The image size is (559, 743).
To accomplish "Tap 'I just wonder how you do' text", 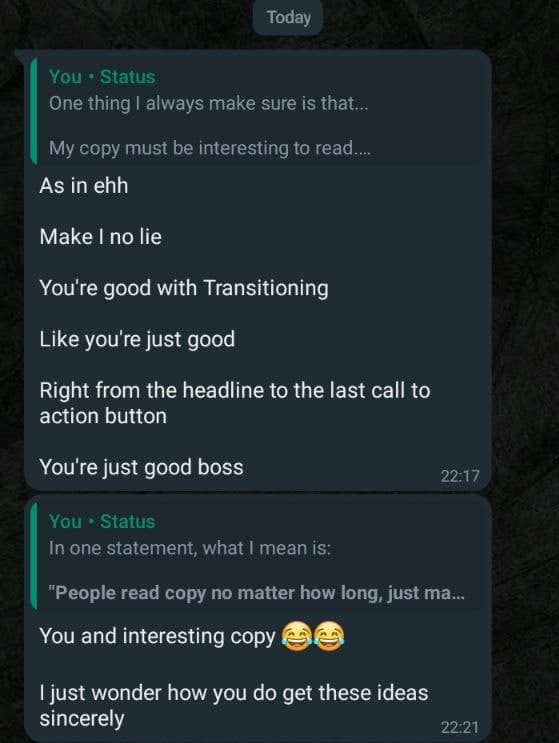I will (234, 706).
